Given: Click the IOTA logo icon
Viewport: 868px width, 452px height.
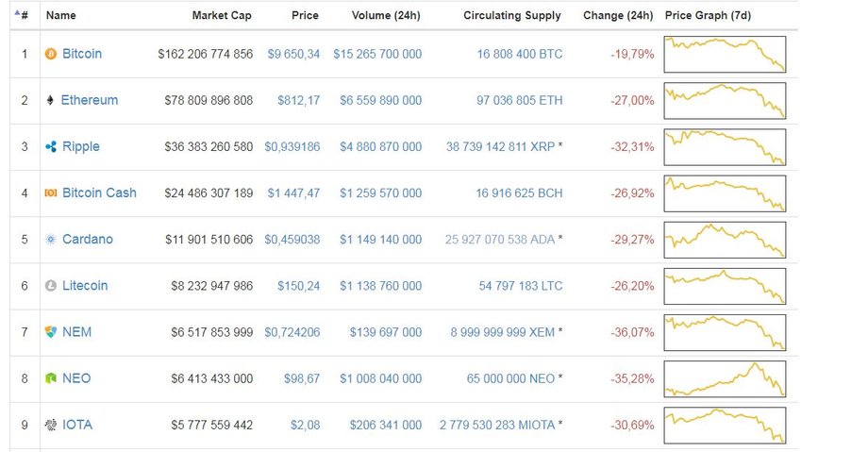Looking at the screenshot, I should coord(51,425).
